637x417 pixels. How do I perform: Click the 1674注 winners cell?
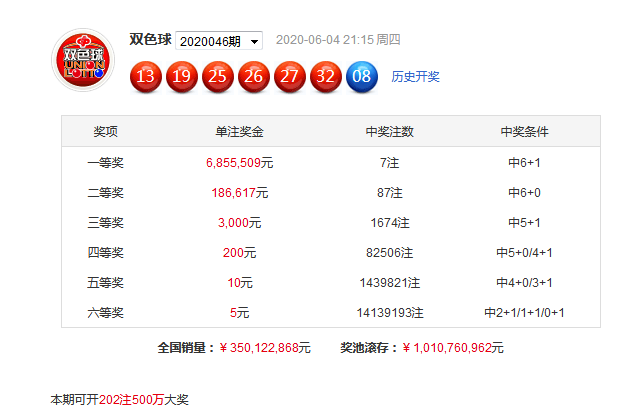389,223
